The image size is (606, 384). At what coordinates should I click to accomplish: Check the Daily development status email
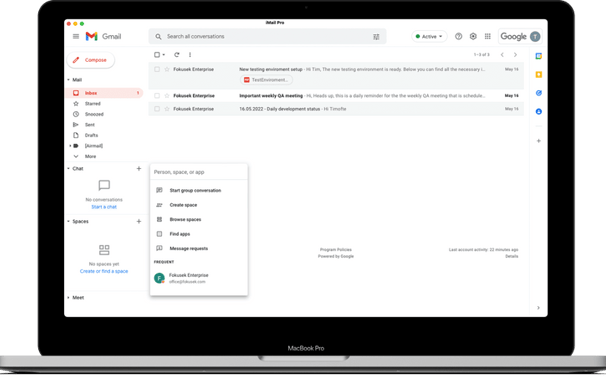tap(157, 109)
